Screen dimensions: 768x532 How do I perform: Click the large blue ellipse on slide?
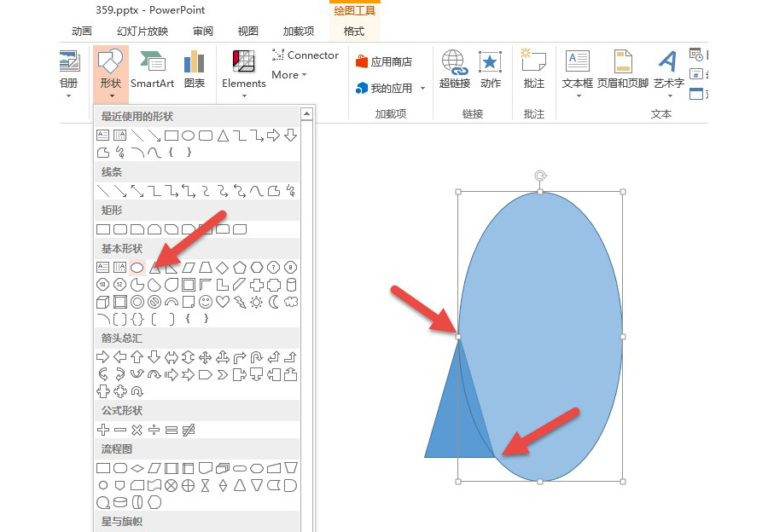point(540,337)
